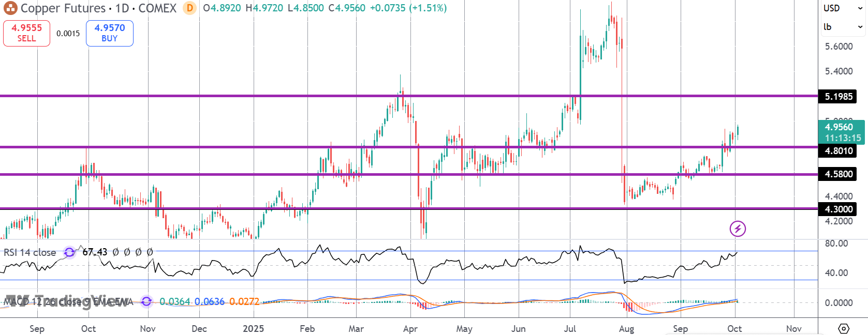This screenshot has height=335, width=868.
Task: Open the purple lightning event icon
Action: pyautogui.click(x=738, y=229)
